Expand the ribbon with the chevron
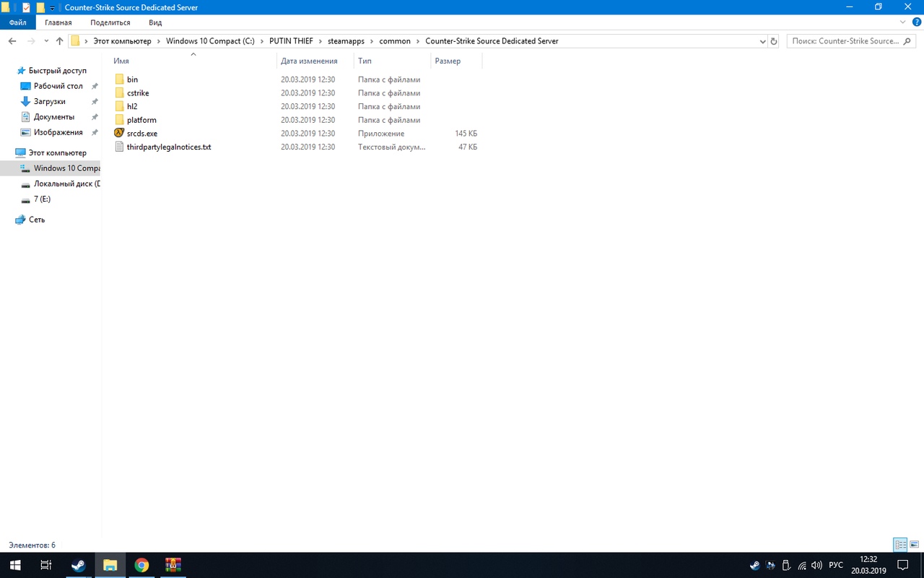This screenshot has width=924, height=578. tap(902, 22)
